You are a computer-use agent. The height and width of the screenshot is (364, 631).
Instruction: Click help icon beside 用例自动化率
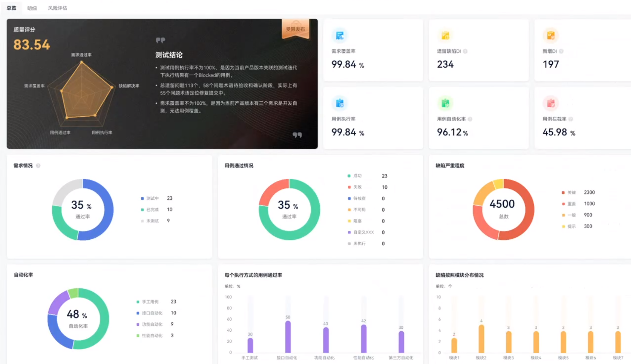coord(470,119)
